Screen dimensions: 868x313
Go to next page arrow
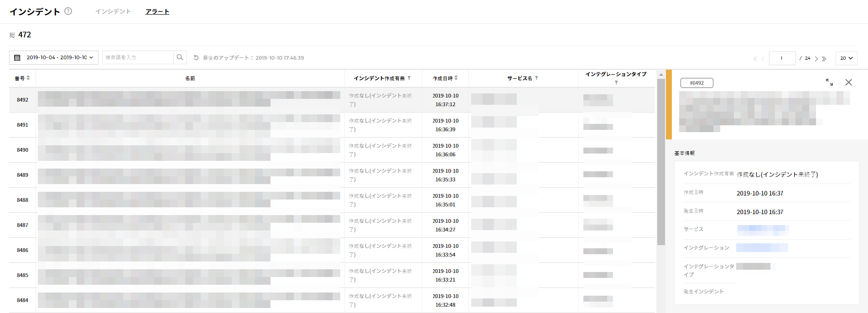[816, 59]
